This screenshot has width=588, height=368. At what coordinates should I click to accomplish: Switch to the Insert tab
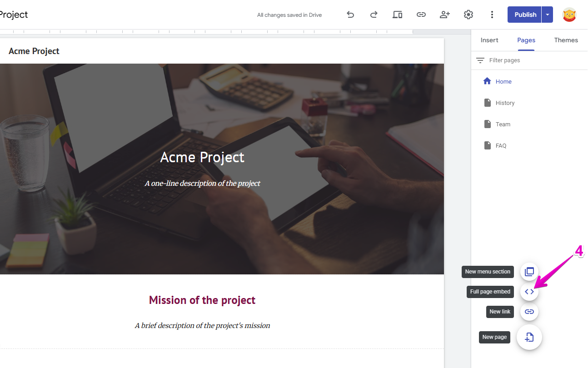pos(489,40)
